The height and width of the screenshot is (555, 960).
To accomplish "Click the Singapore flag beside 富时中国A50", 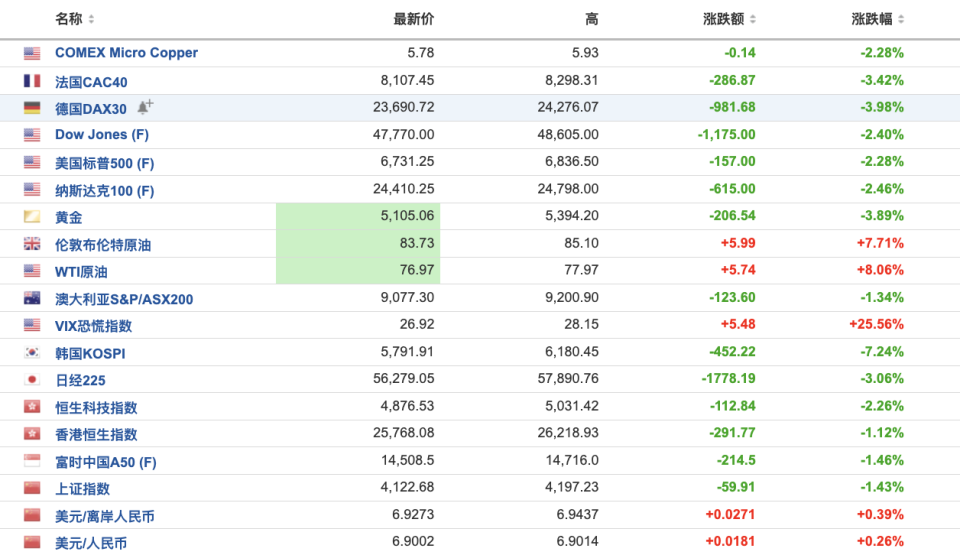I will click(x=32, y=461).
